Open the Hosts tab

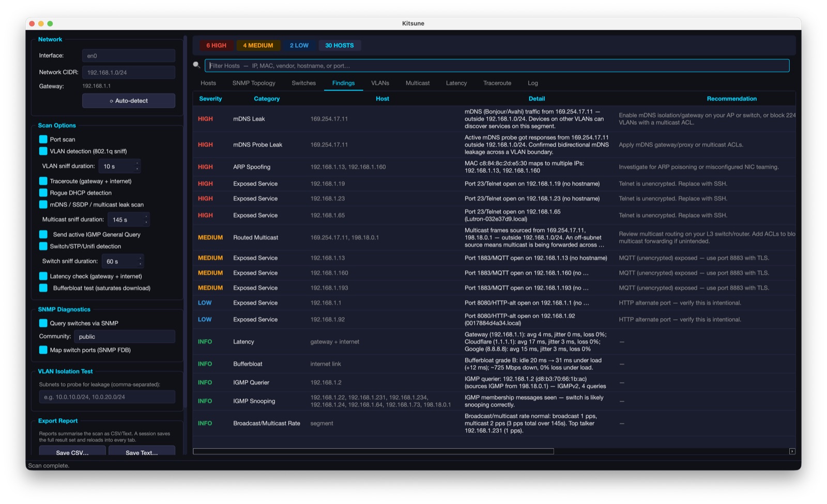pos(208,83)
